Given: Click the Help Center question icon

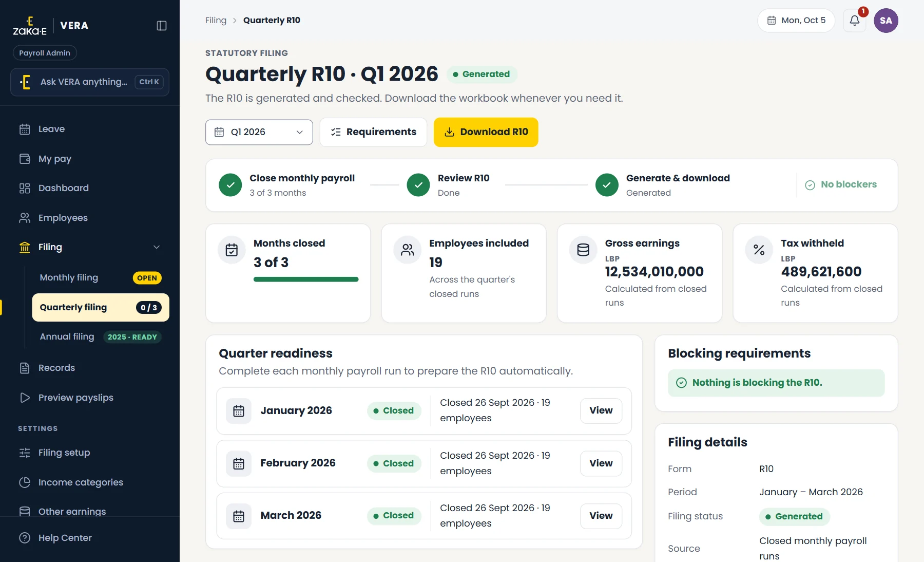Looking at the screenshot, I should click(25, 538).
